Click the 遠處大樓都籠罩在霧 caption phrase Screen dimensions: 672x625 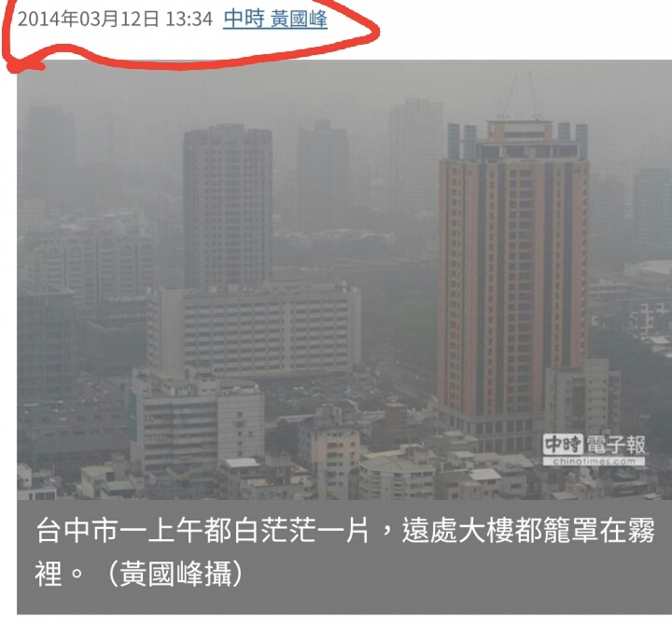coord(528,531)
